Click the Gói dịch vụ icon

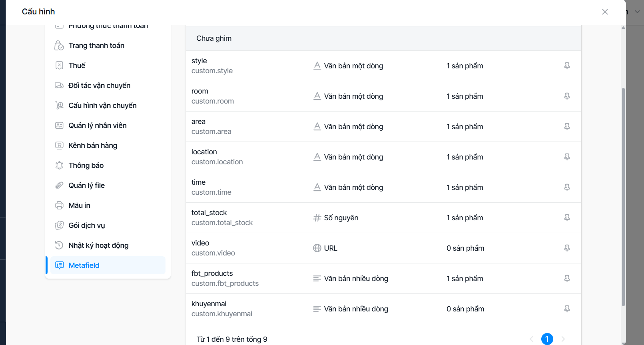(59, 225)
